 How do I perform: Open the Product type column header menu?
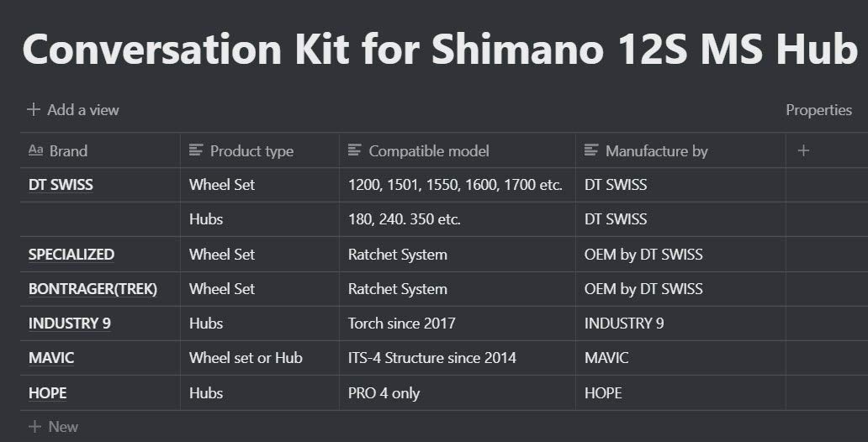click(x=251, y=151)
